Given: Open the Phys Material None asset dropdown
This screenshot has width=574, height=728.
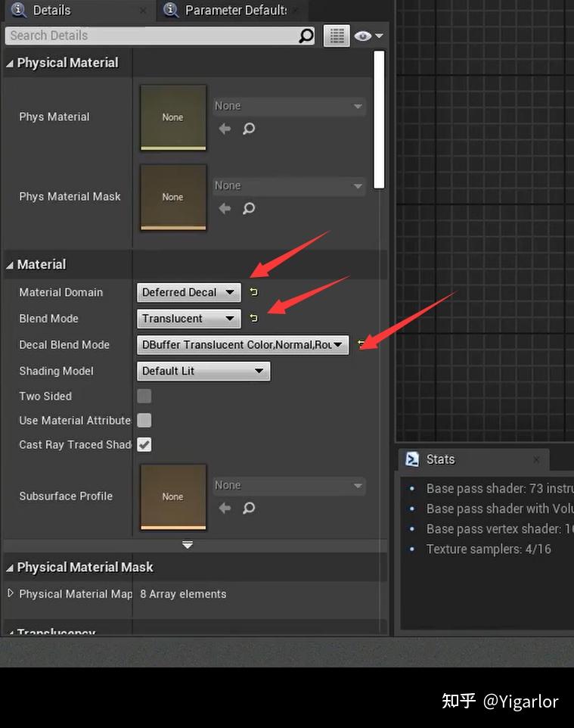Looking at the screenshot, I should (289, 106).
